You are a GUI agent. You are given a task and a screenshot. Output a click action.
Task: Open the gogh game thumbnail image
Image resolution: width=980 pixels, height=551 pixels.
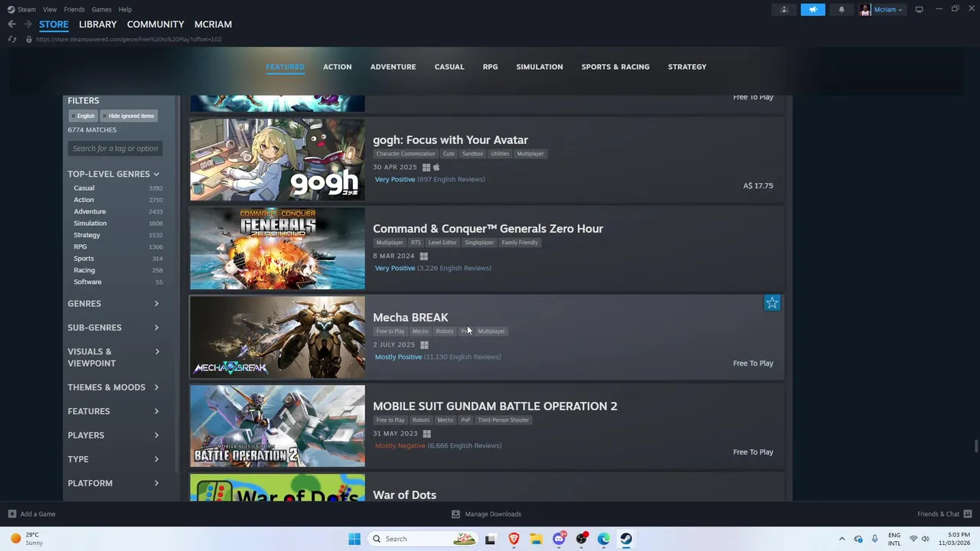click(x=277, y=159)
